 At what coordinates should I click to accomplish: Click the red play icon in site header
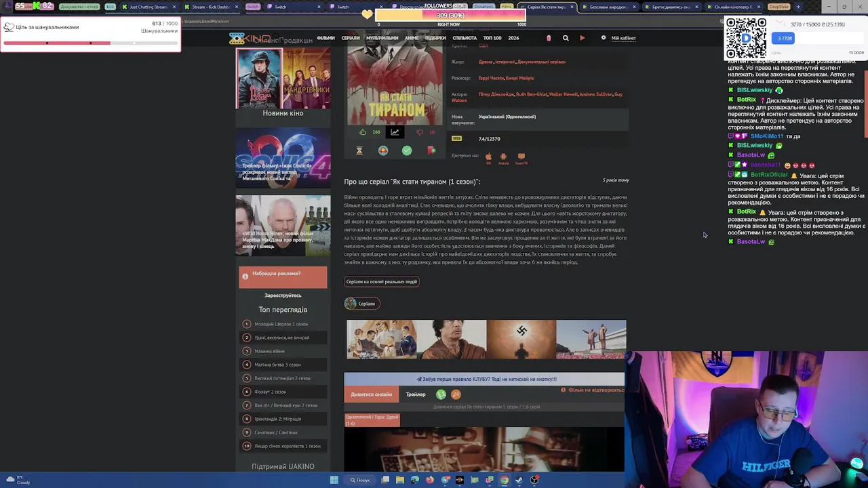582,38
